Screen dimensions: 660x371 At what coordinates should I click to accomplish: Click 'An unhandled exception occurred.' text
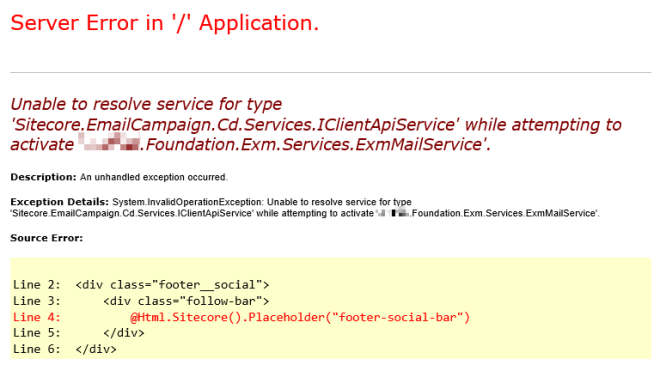154,177
